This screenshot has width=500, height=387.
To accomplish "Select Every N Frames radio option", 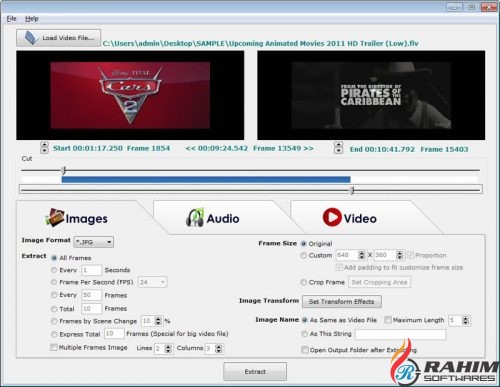I will [x=54, y=295].
